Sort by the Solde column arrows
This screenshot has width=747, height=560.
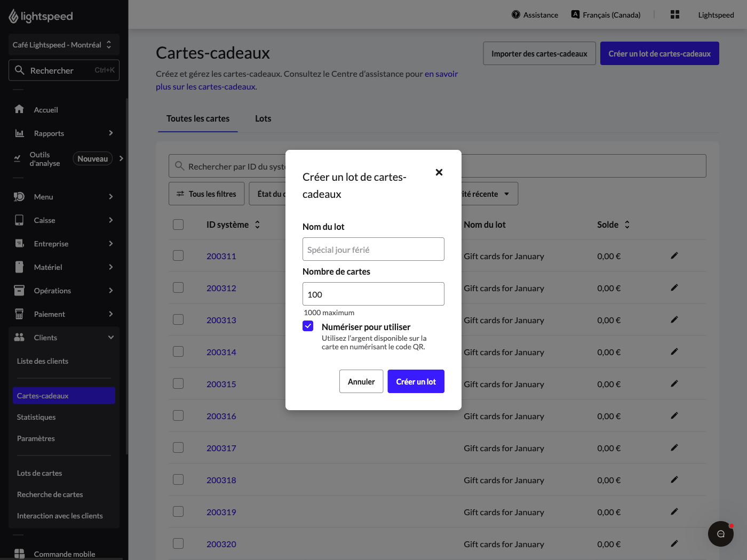click(627, 225)
